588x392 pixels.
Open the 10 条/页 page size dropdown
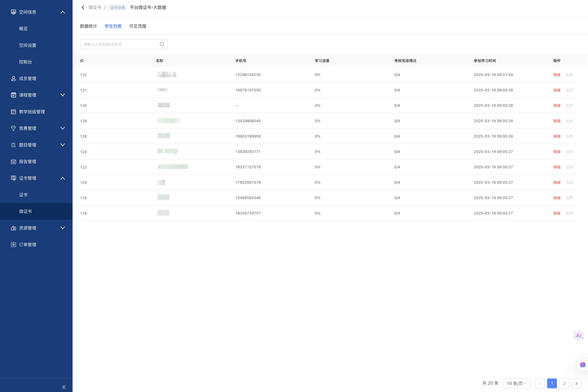(516, 383)
